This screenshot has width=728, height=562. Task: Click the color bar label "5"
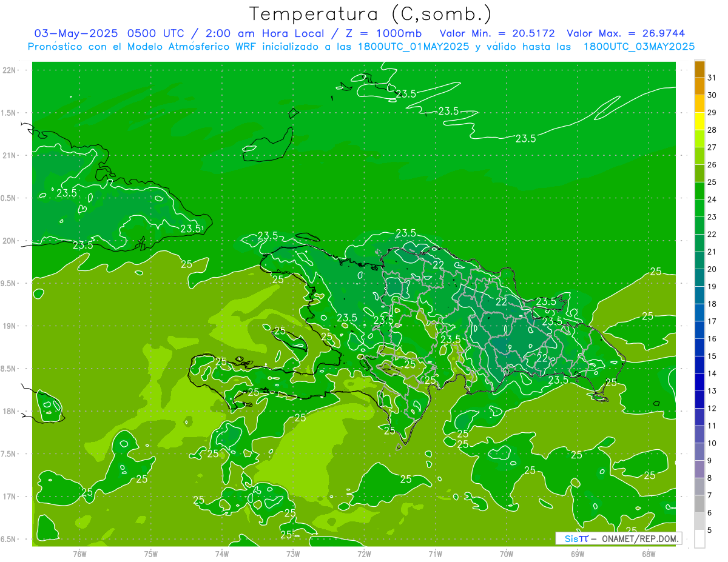[709, 530]
